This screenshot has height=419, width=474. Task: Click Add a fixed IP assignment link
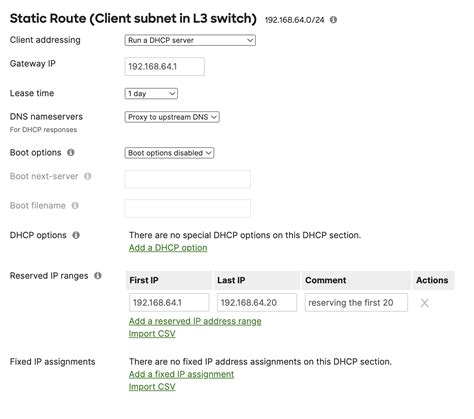pos(181,374)
